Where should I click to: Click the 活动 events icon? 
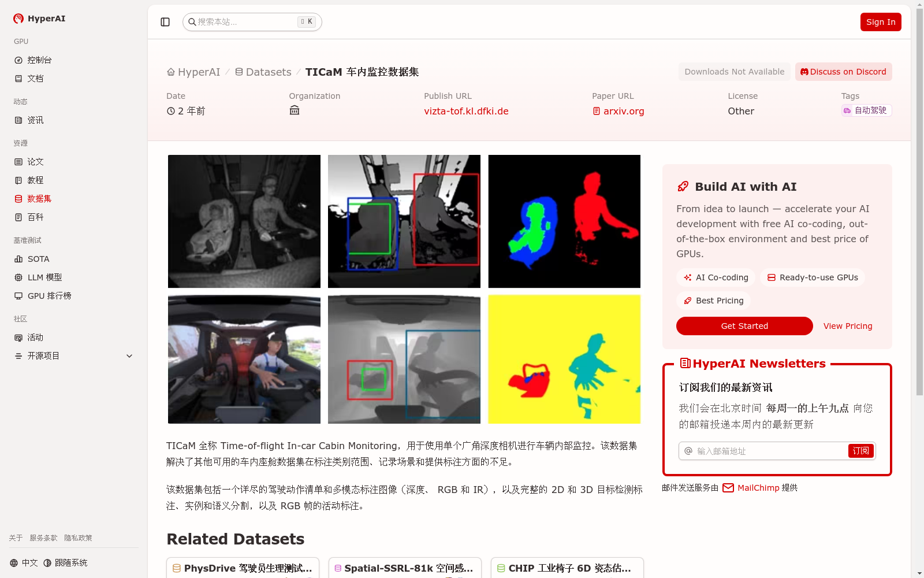tap(18, 338)
